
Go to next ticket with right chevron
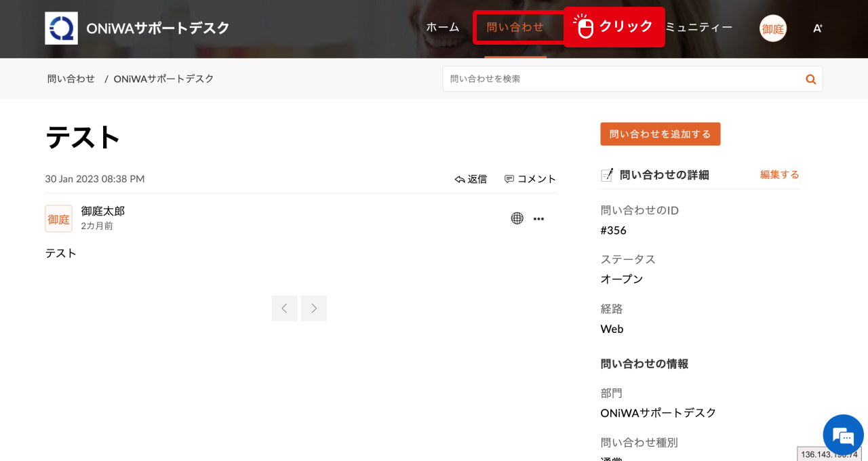point(314,308)
